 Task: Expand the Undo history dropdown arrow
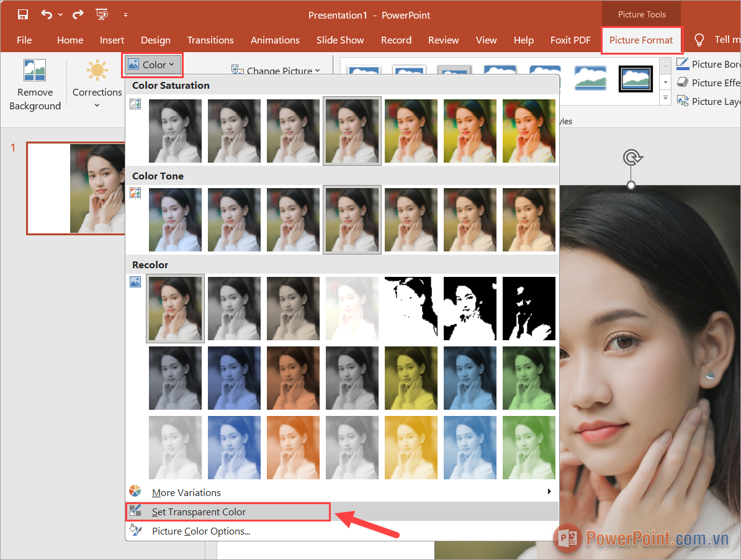pos(60,14)
